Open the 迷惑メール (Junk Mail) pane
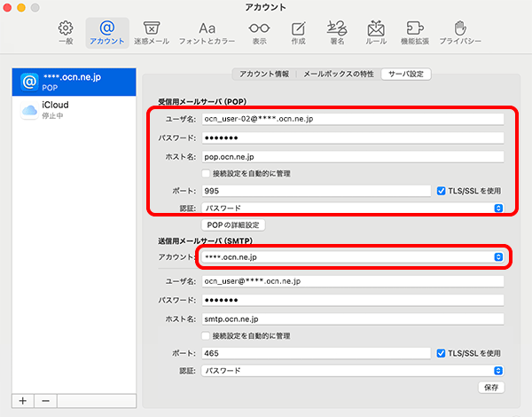532x417 pixels. pyautogui.click(x=152, y=33)
